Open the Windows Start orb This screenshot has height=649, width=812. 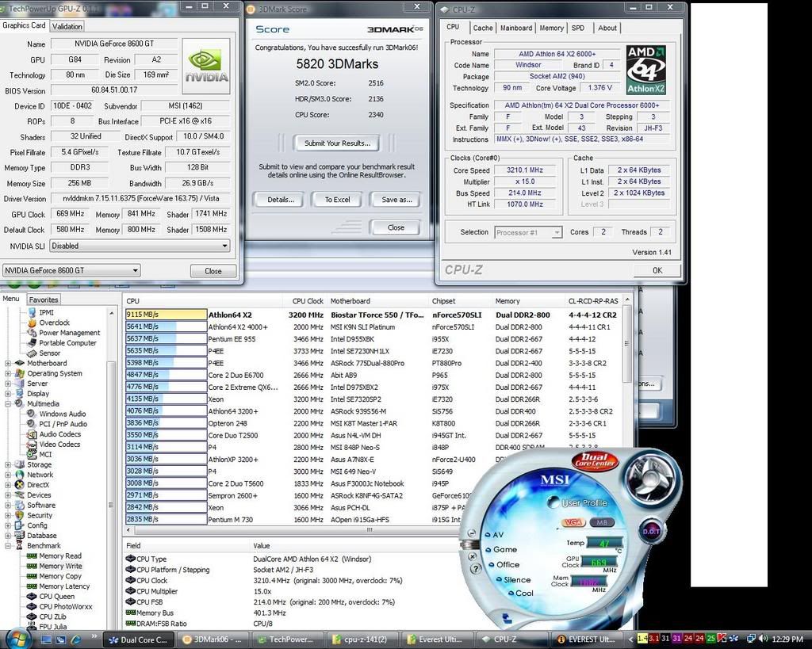pos(17,639)
